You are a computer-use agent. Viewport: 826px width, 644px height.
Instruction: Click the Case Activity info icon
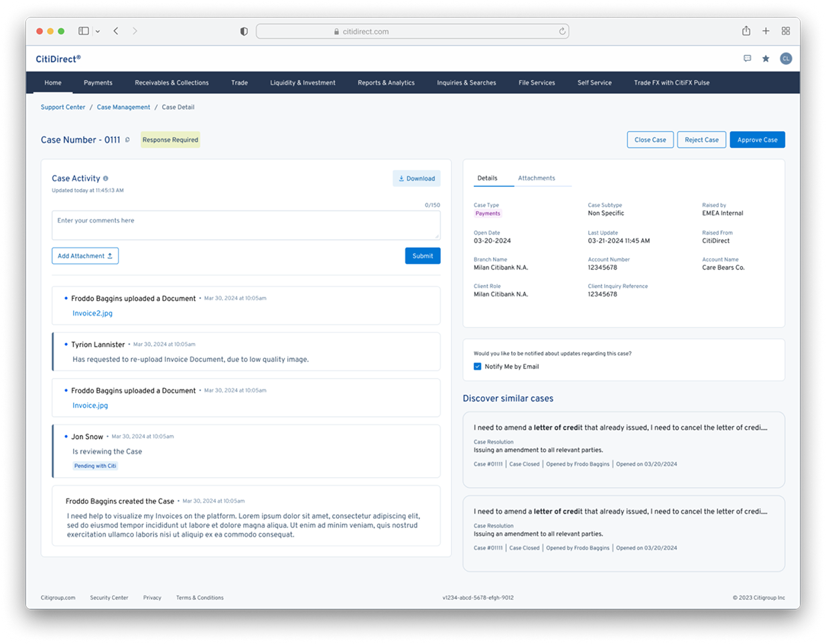pyautogui.click(x=106, y=178)
